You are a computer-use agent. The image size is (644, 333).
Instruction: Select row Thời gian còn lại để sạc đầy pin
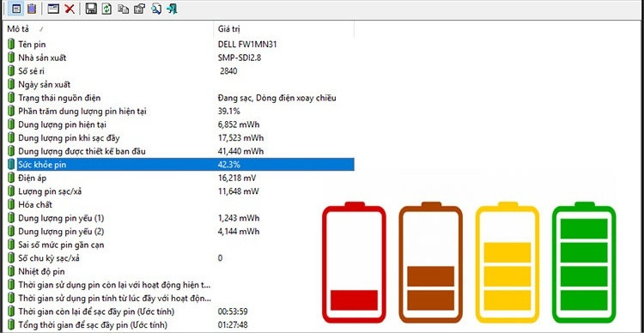point(180,312)
